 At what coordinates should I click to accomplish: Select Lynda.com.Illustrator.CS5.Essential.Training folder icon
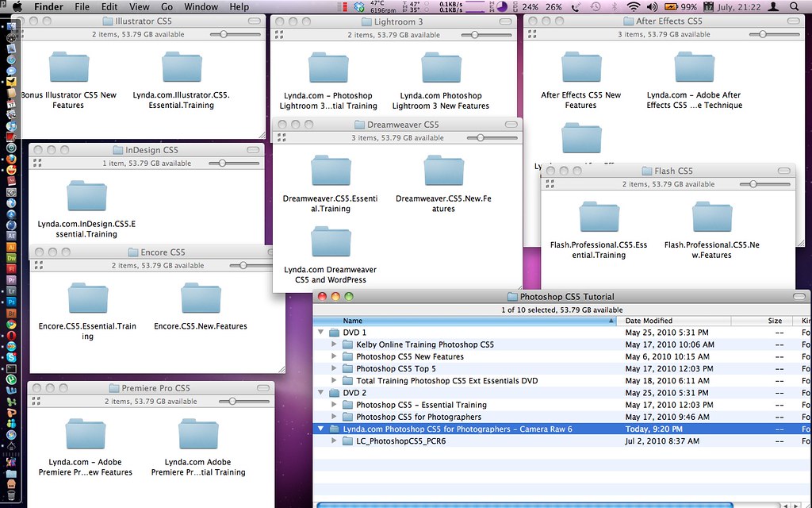(182, 67)
